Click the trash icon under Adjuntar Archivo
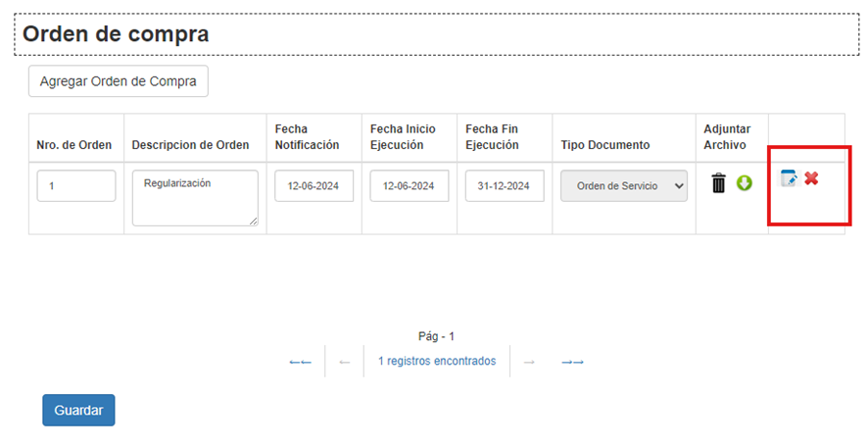868x446 pixels. click(x=718, y=183)
